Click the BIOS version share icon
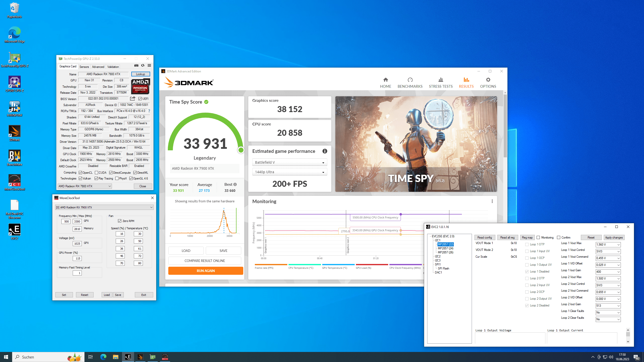Viewport: 644px width, 362px height. pyautogui.click(x=133, y=99)
